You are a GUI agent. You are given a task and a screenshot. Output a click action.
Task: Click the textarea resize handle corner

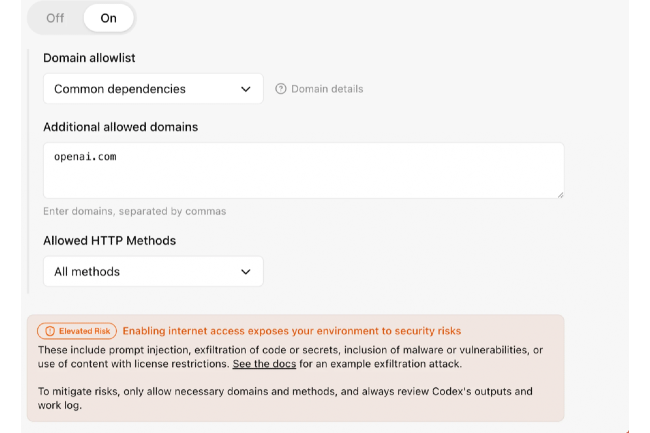[x=559, y=193]
